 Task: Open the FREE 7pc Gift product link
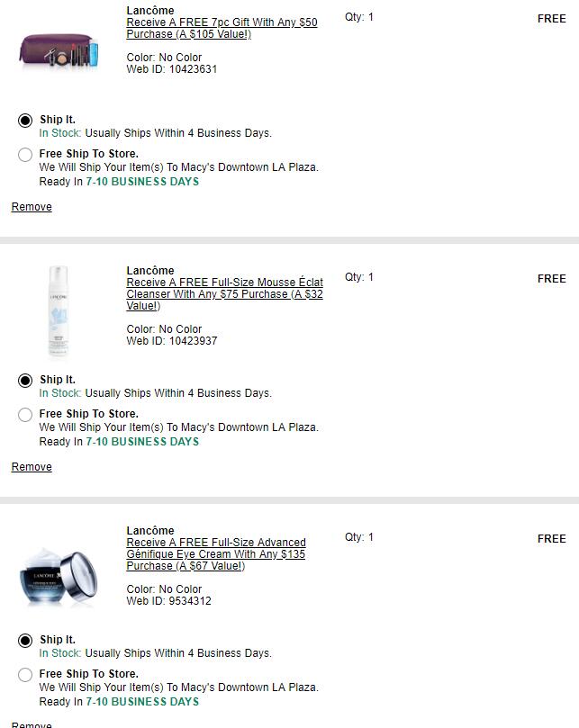click(222, 28)
